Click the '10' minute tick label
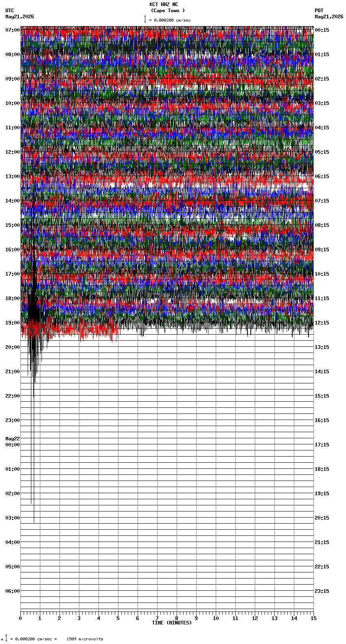346x644 pixels. coord(216,618)
